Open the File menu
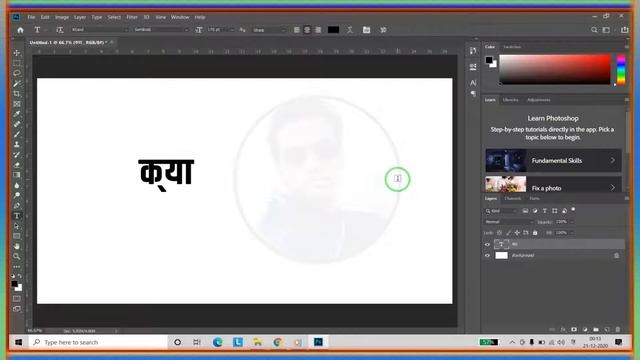 pos(31,17)
